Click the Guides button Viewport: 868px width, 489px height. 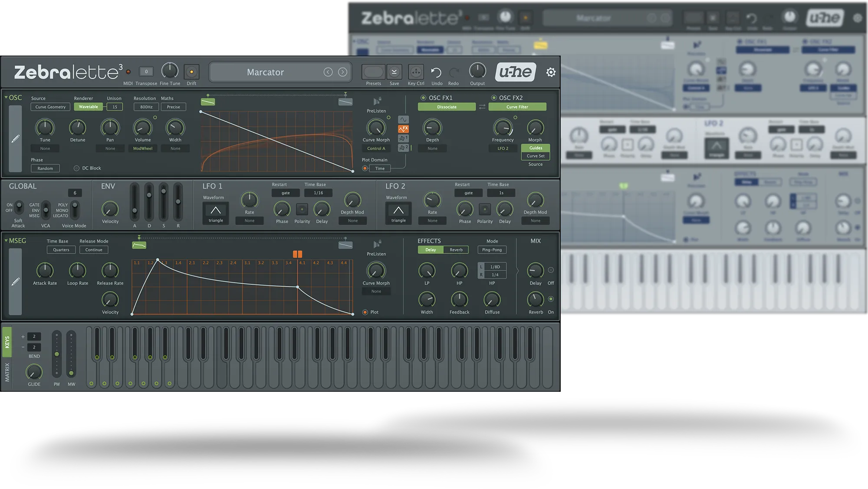536,148
